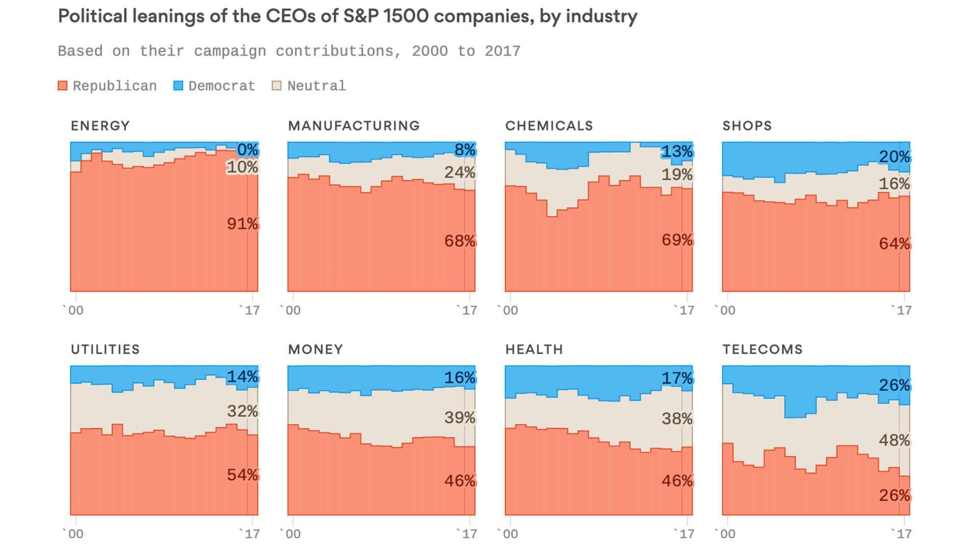Click the 91% Republican label in Energy

pyautogui.click(x=243, y=224)
